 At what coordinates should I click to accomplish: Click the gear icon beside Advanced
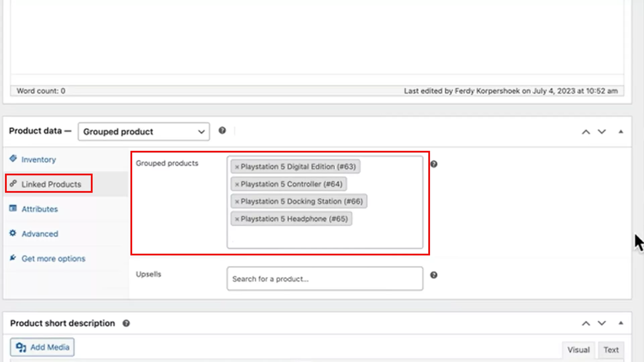(x=12, y=233)
